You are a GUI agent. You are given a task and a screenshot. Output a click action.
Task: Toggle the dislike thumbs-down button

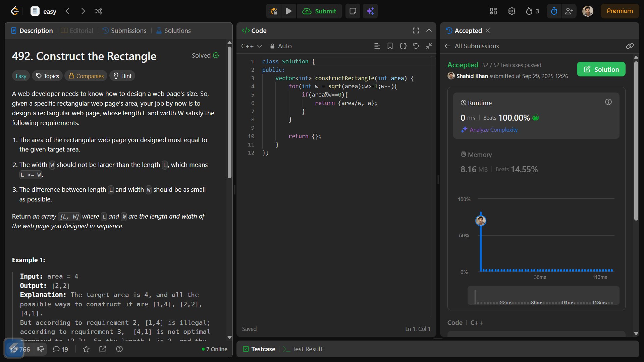tap(41, 349)
